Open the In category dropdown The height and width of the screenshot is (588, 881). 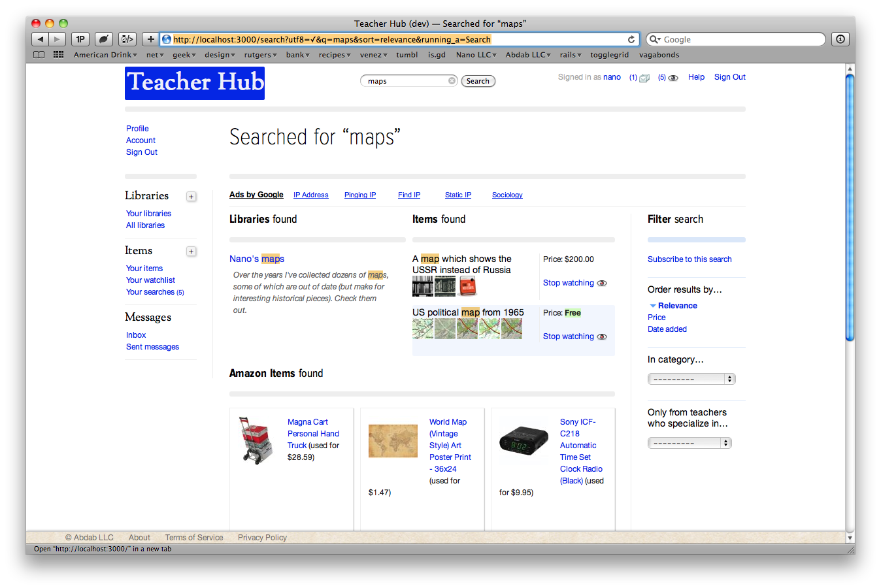(x=691, y=379)
